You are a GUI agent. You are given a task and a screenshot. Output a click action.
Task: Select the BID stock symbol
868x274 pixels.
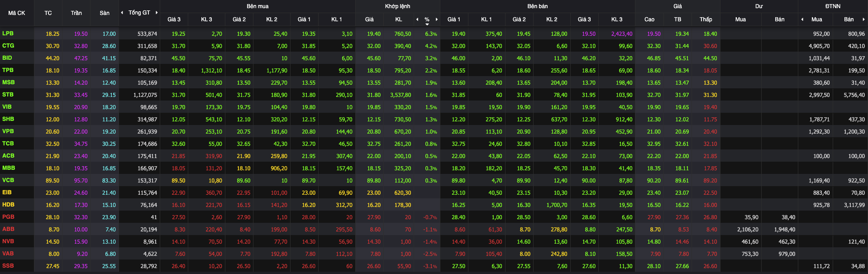click(7, 58)
